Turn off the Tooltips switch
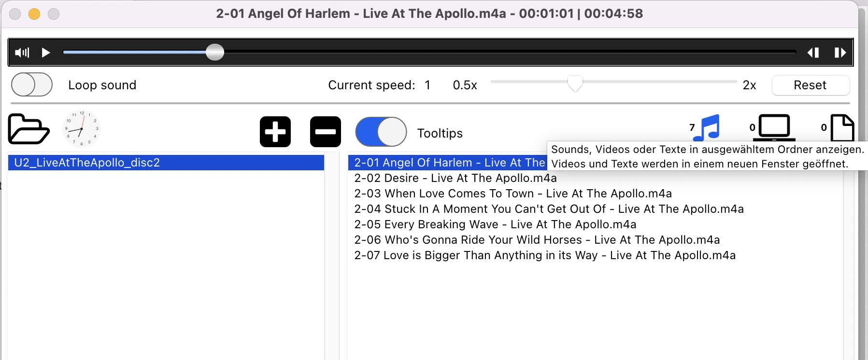868x360 pixels. pos(381,132)
